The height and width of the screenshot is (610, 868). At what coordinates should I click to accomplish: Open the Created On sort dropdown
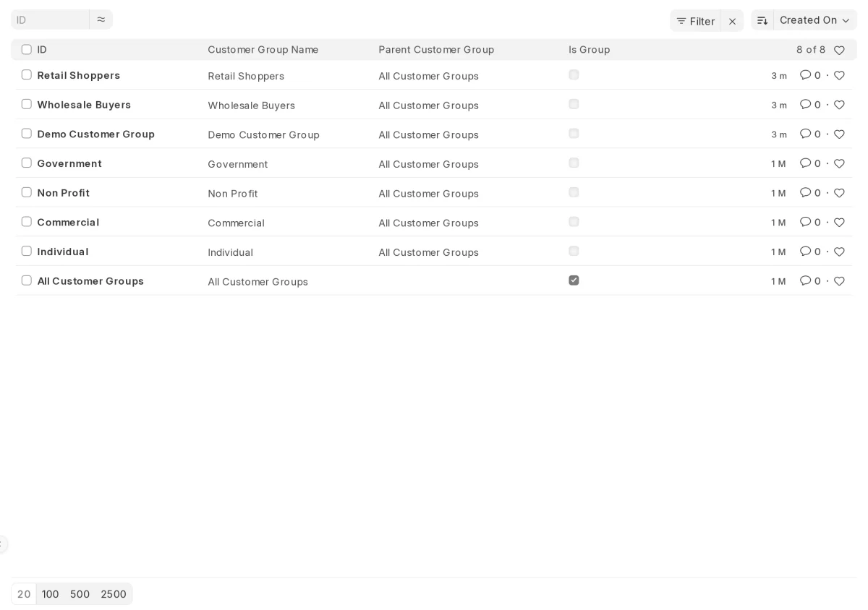point(815,20)
